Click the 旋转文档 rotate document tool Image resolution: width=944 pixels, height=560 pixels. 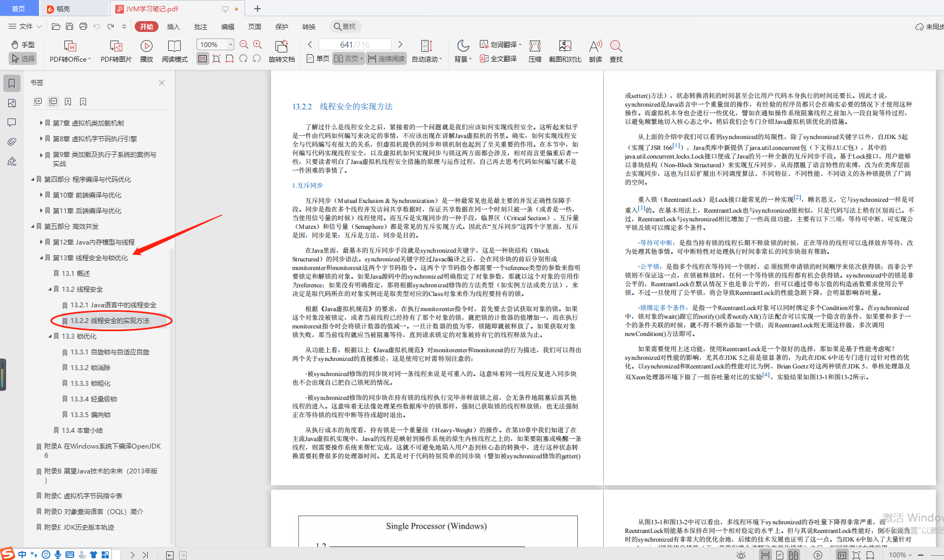pyautogui.click(x=281, y=51)
